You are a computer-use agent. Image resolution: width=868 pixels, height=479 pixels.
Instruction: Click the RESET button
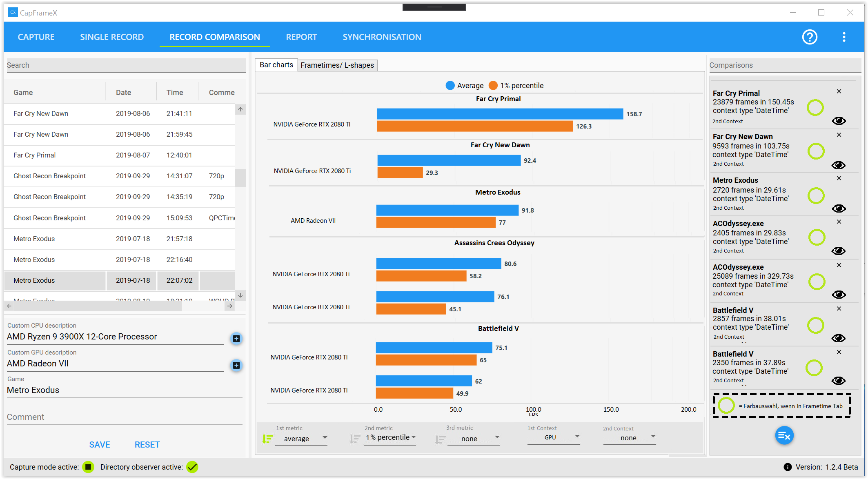click(147, 444)
